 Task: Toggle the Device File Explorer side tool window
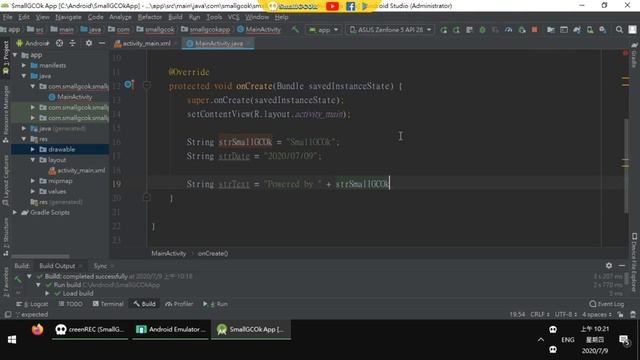coord(634,262)
